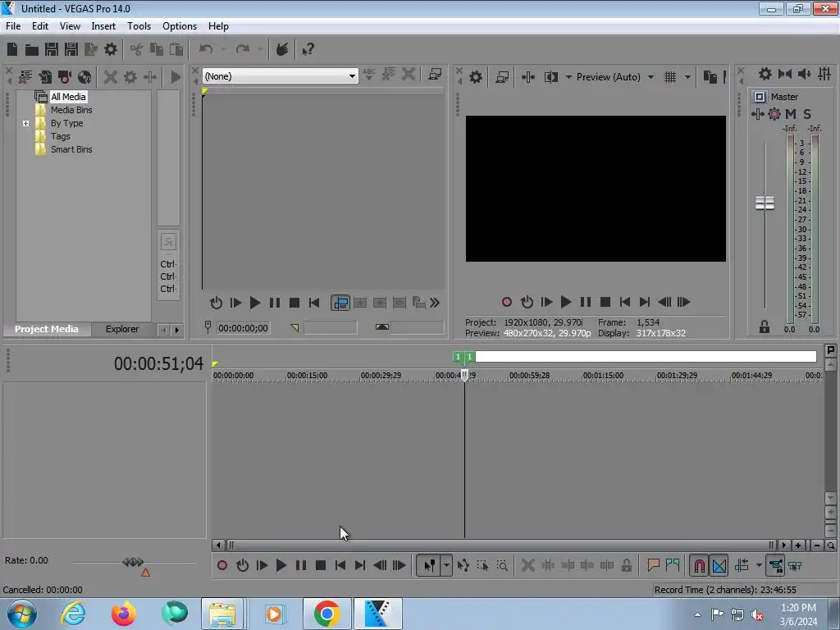Open Video Preview settings gear
This screenshot has height=630, width=840.
[x=475, y=77]
